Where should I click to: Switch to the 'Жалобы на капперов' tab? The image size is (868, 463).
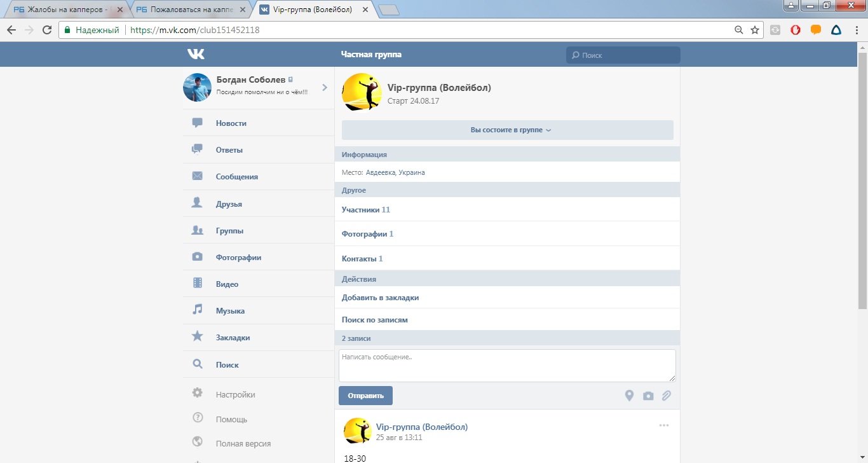pos(64,10)
